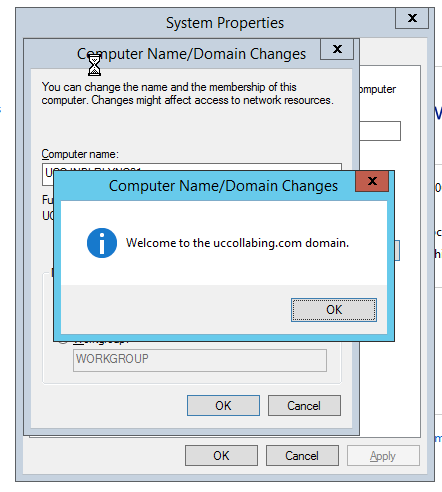Click Cancel in System Properties window
The height and width of the screenshot is (492, 442).
click(302, 455)
